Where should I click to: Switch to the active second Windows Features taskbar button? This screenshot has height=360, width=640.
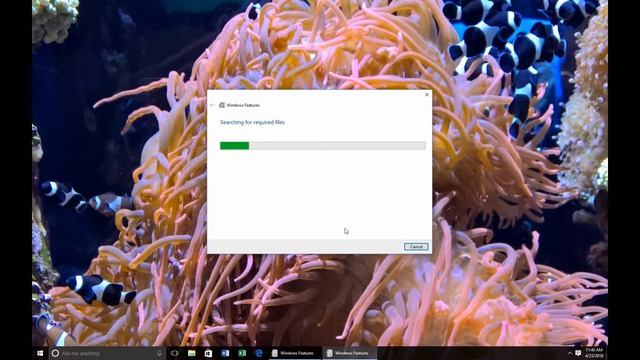click(x=349, y=353)
